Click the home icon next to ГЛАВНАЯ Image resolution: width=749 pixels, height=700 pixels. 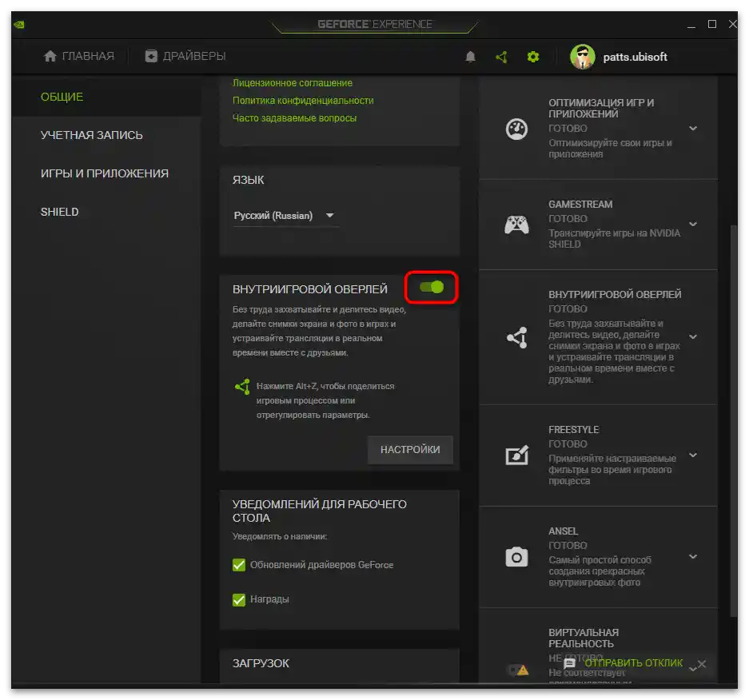pos(50,57)
